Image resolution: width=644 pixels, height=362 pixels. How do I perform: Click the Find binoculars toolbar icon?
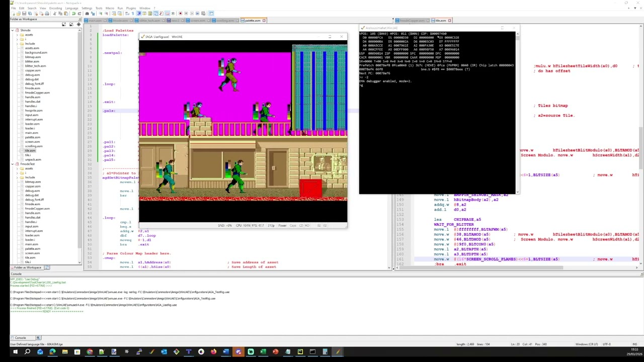point(87,13)
